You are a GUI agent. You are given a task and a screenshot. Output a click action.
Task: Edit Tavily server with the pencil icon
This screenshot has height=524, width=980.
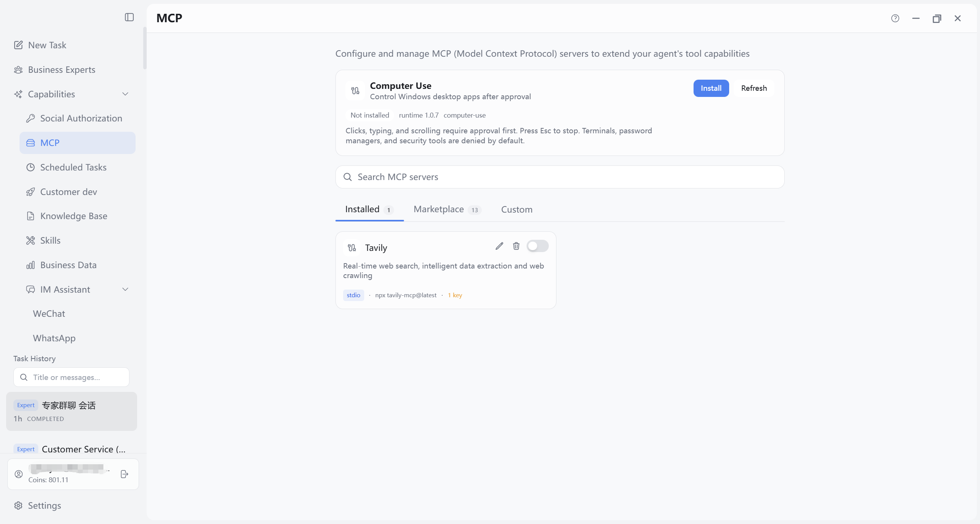coord(499,246)
